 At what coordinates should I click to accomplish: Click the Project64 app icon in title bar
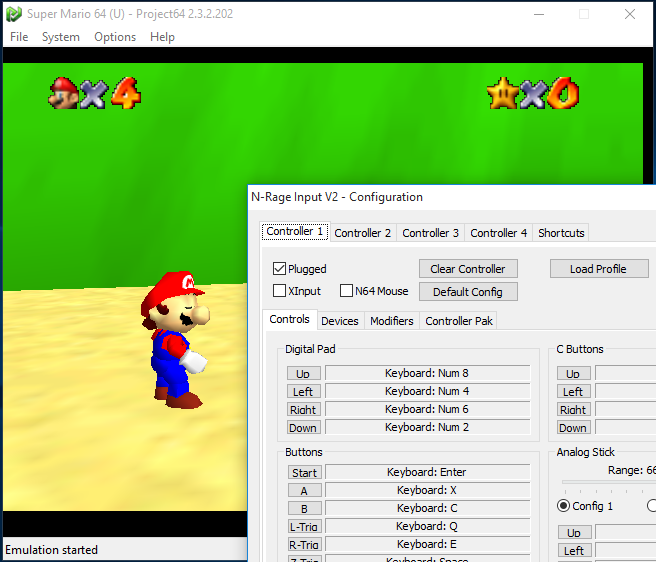pos(14,14)
